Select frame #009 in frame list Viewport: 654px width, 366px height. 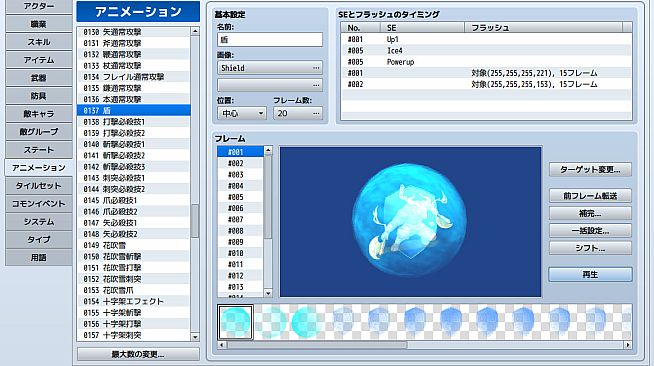240,242
